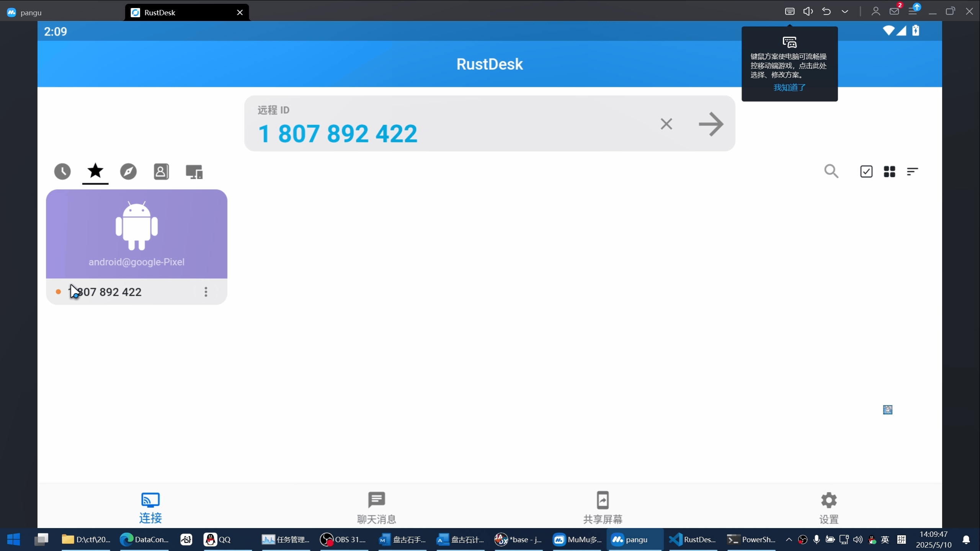The width and height of the screenshot is (980, 551).
Task: Clear the remote ID with X
Action: [666, 124]
